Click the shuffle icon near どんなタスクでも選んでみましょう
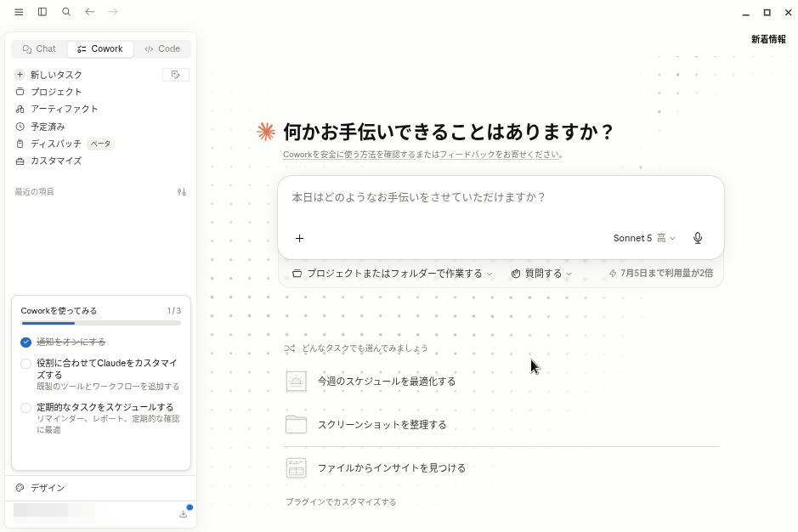Image resolution: width=798 pixels, height=532 pixels. (290, 348)
